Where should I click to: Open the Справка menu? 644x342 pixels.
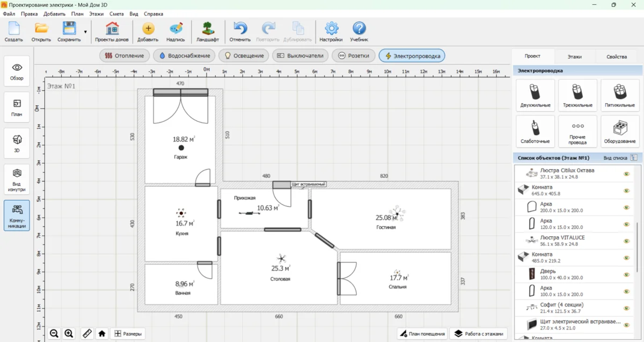click(153, 14)
